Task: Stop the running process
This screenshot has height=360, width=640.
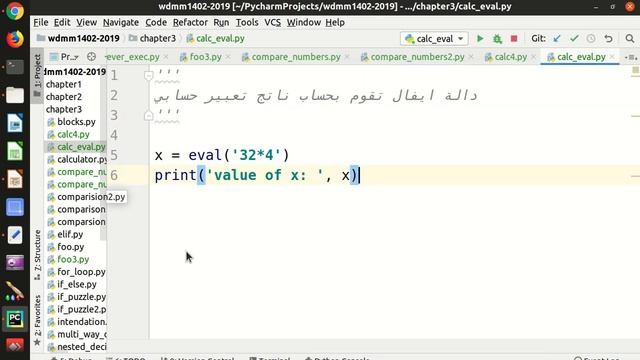Action: tap(514, 39)
